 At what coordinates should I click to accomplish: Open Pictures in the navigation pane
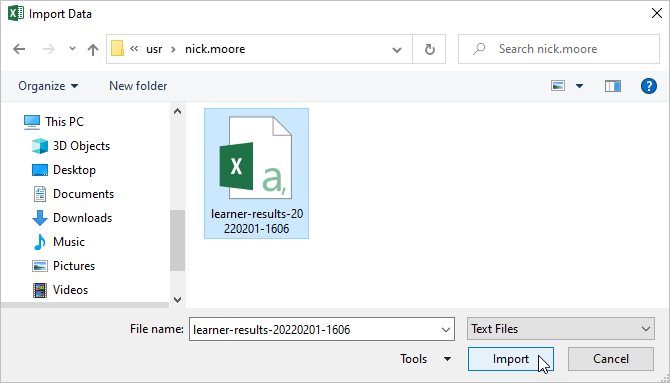pyautogui.click(x=64, y=265)
